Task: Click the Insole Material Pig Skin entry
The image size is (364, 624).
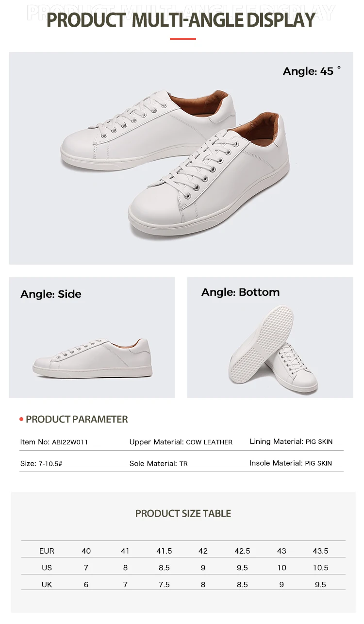Action: (291, 463)
